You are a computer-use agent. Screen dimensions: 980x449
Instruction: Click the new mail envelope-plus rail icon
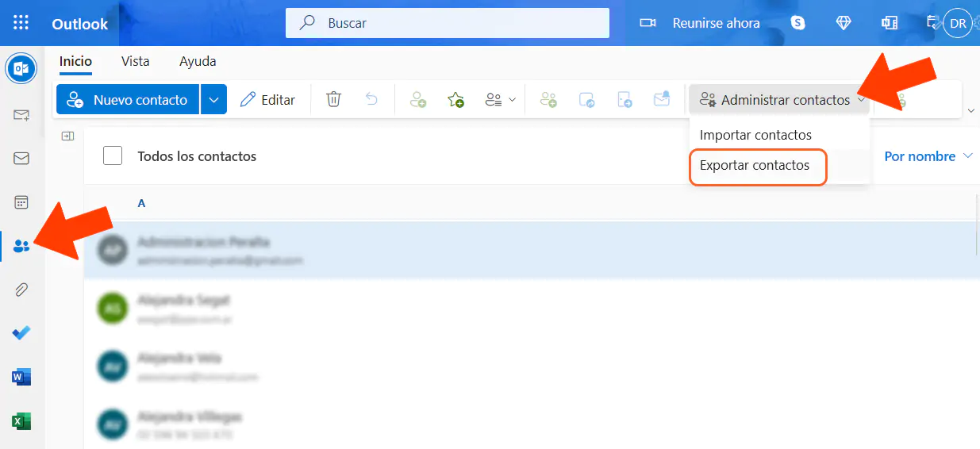point(21,115)
